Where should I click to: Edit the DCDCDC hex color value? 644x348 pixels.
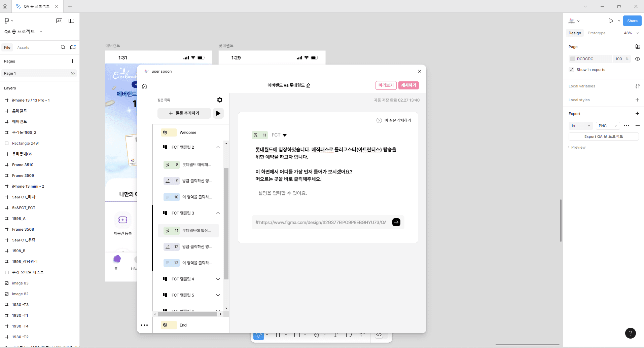(x=585, y=59)
